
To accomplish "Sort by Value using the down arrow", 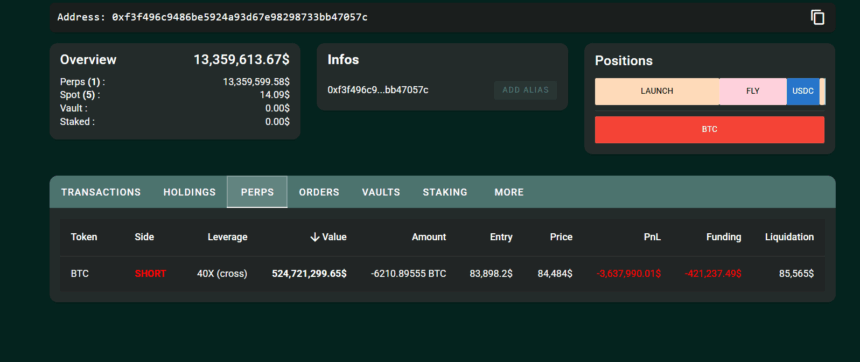I will click(315, 237).
